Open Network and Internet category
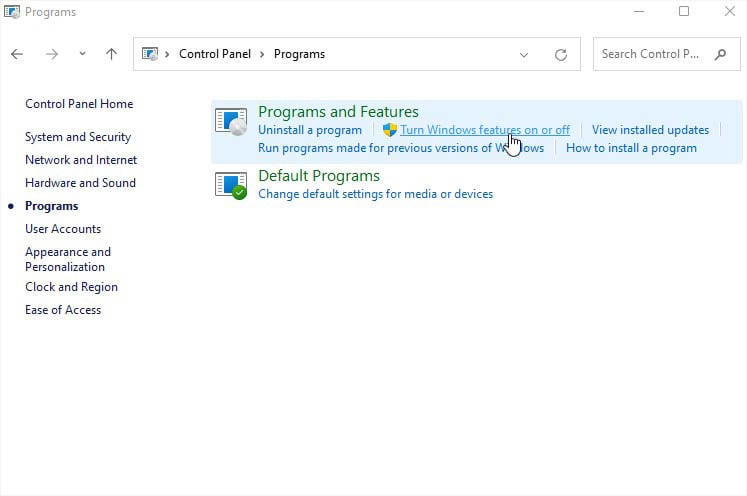 81,160
